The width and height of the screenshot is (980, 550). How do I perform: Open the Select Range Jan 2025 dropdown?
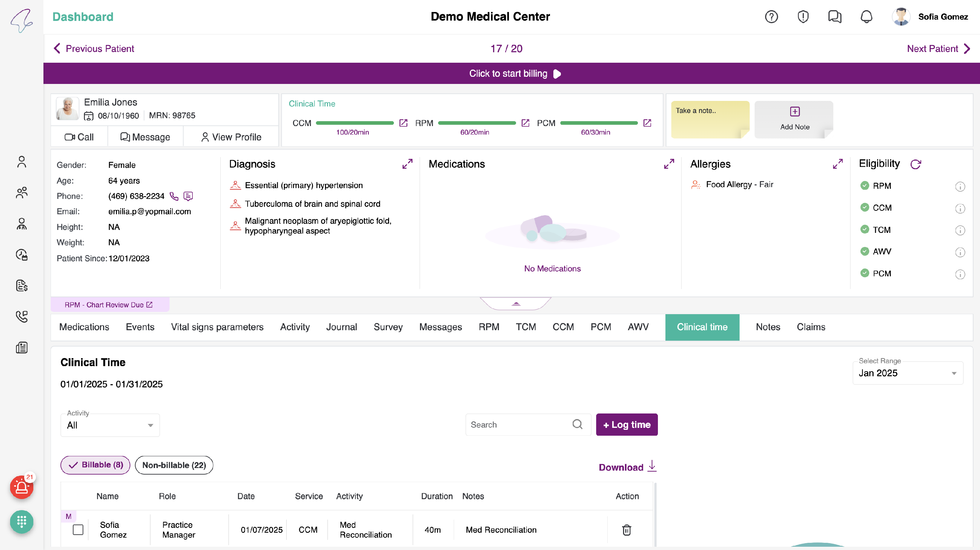pos(907,373)
